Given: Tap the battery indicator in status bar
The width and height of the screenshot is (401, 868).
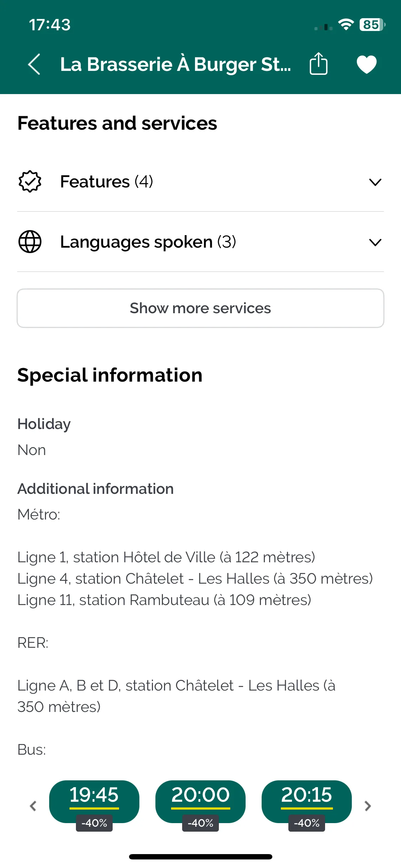Looking at the screenshot, I should (x=372, y=25).
